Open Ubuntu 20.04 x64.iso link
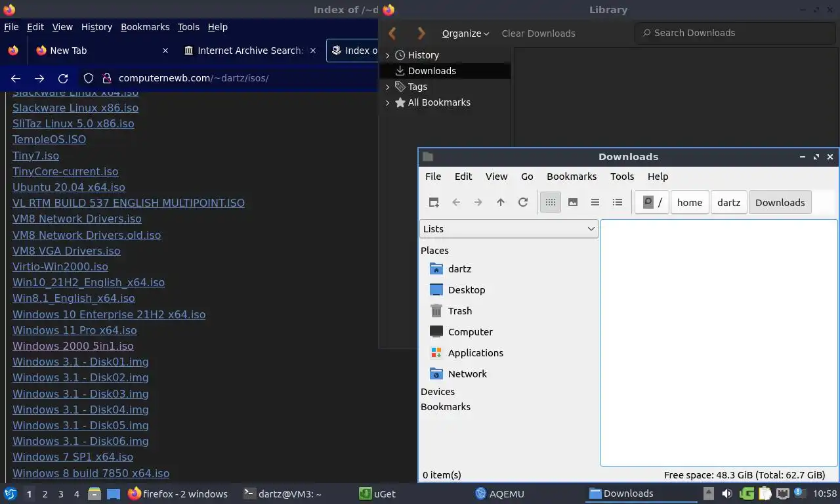 click(x=69, y=187)
